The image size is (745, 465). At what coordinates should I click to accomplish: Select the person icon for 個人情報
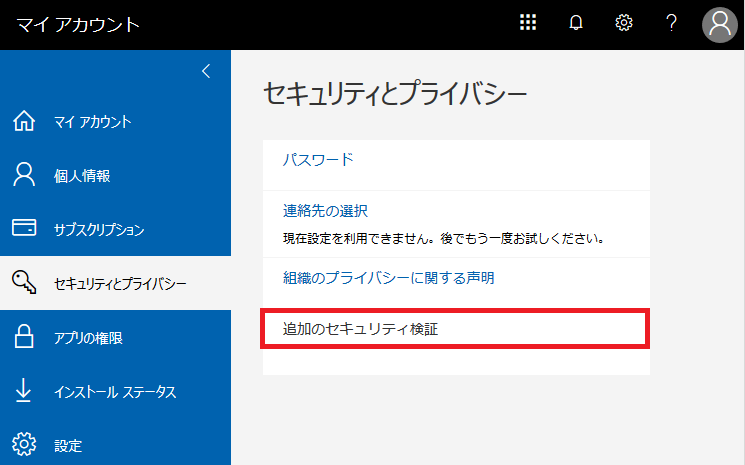tap(24, 176)
